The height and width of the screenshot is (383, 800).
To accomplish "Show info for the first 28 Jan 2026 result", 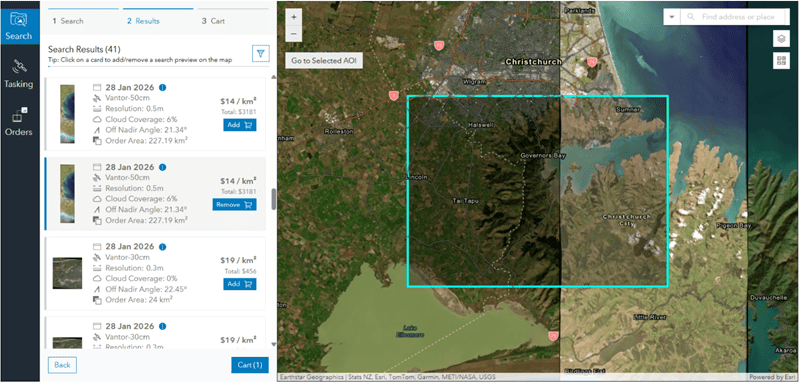I will (x=162, y=88).
